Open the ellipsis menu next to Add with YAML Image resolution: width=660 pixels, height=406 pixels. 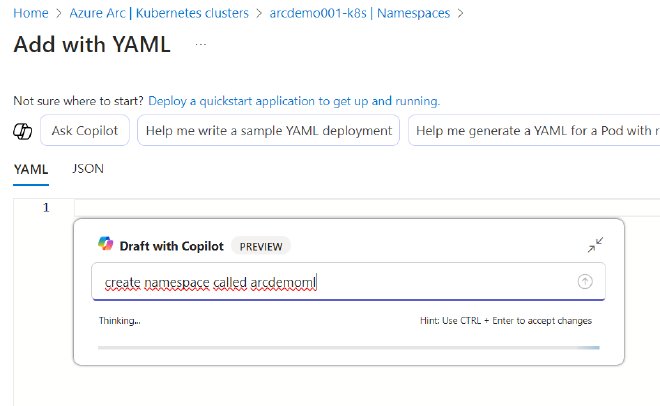201,44
